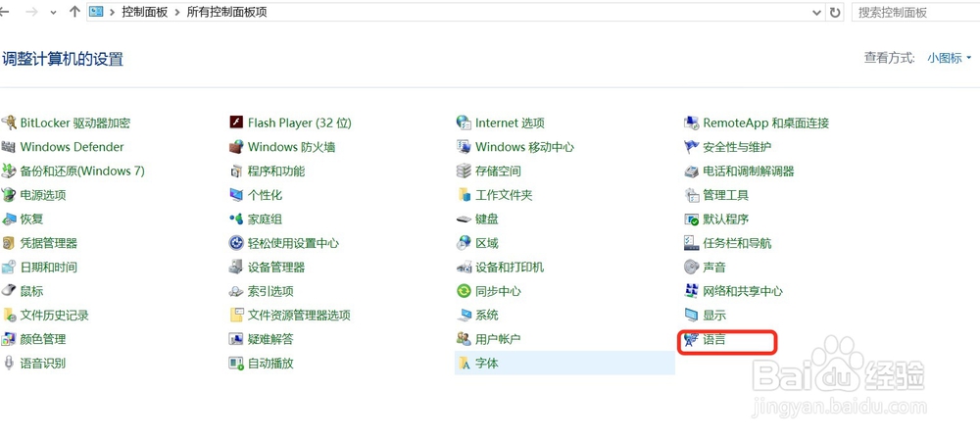
Task: Open the 自动播放 icon
Action: click(x=236, y=364)
